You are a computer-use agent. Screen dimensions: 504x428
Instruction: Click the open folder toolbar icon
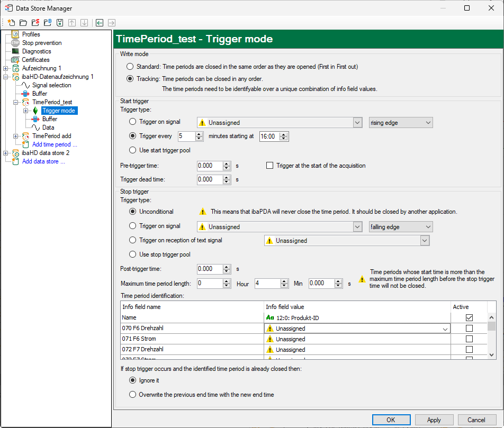tap(23, 23)
